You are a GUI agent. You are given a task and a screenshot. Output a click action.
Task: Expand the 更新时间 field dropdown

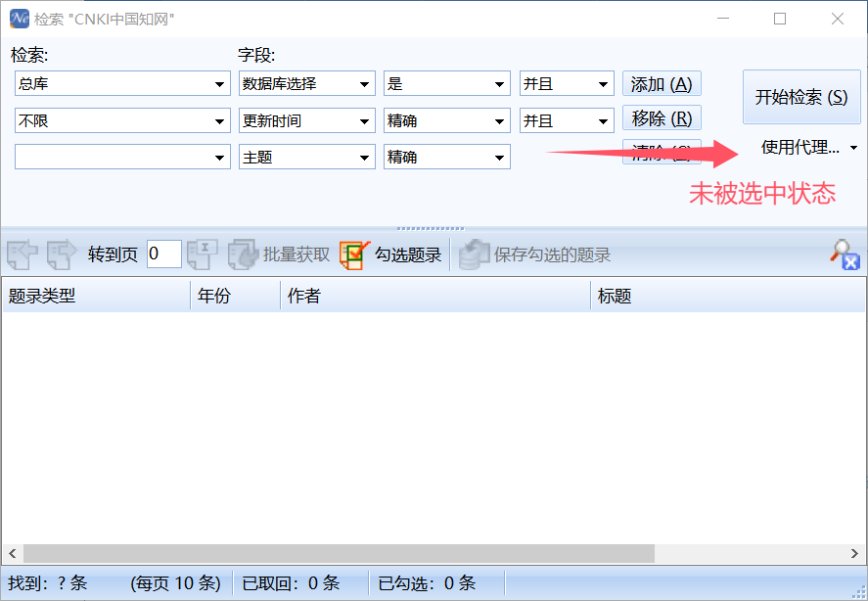(364, 121)
